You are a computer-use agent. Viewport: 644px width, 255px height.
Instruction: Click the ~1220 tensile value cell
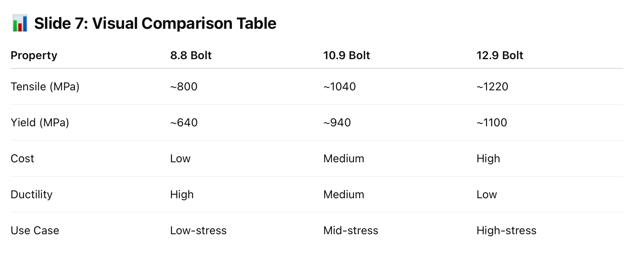(x=492, y=87)
